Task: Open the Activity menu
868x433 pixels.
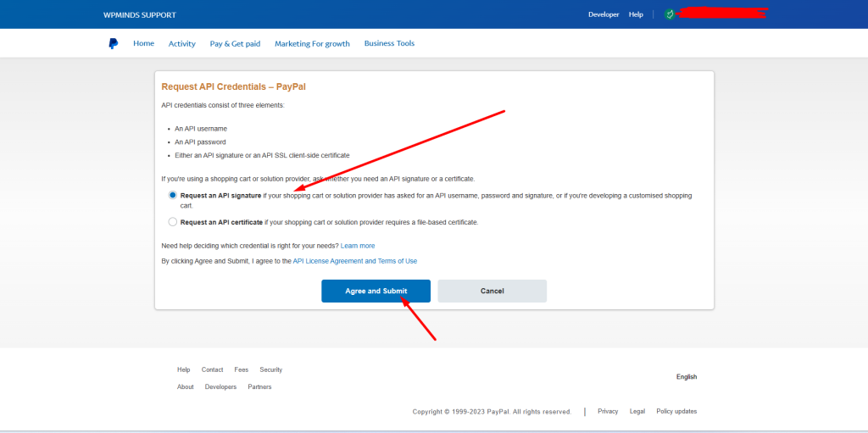Action: click(x=182, y=44)
